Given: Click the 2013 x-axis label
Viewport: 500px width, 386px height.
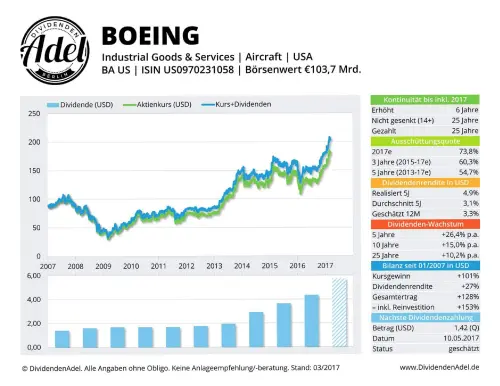Looking at the screenshot, I should tap(214, 266).
